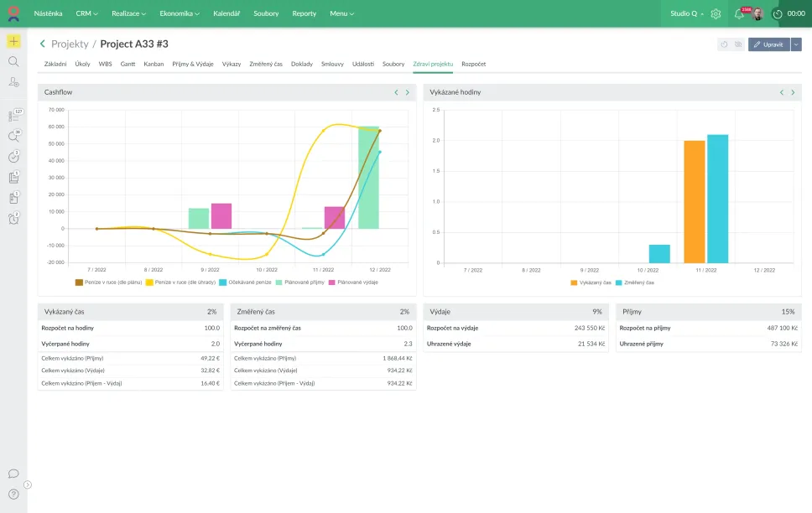Open the Rozpočet tab
The width and height of the screenshot is (812, 513).
tap(473, 64)
